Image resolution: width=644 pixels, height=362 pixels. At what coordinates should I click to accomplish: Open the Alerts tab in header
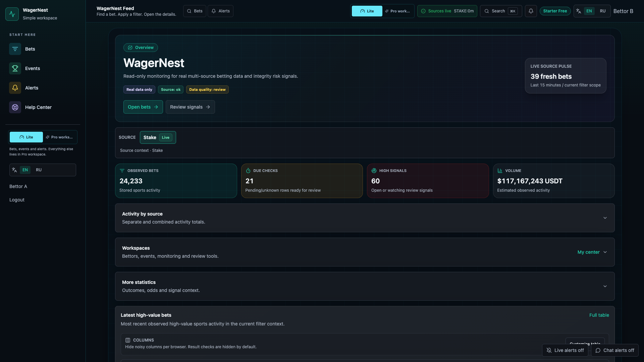[220, 11]
